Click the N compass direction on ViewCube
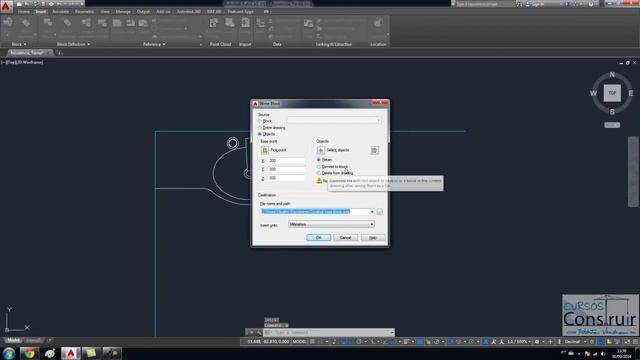The height and width of the screenshot is (360, 640). point(612,75)
